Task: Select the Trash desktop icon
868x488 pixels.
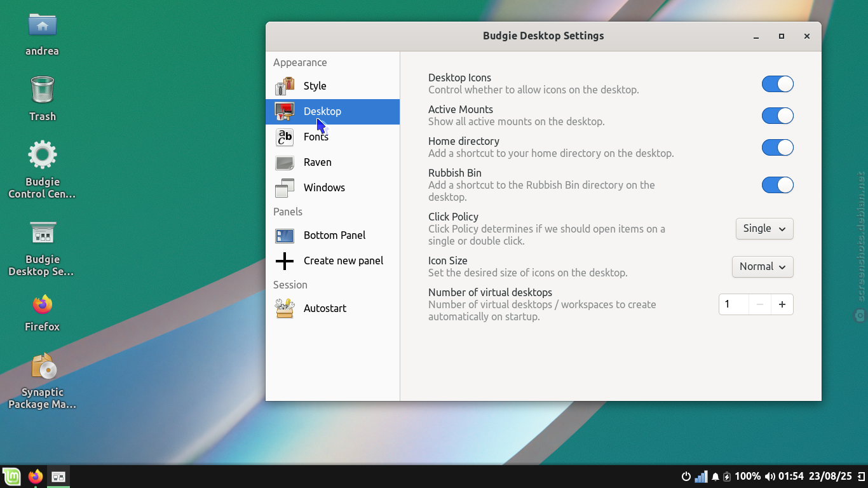Action: [x=43, y=98]
